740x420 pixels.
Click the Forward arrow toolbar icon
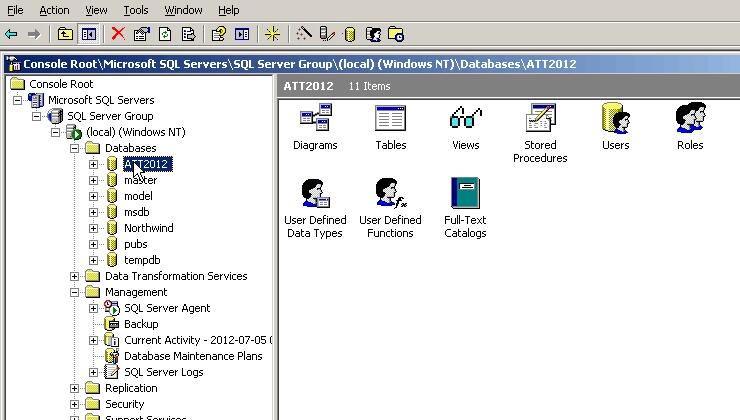click(x=34, y=34)
